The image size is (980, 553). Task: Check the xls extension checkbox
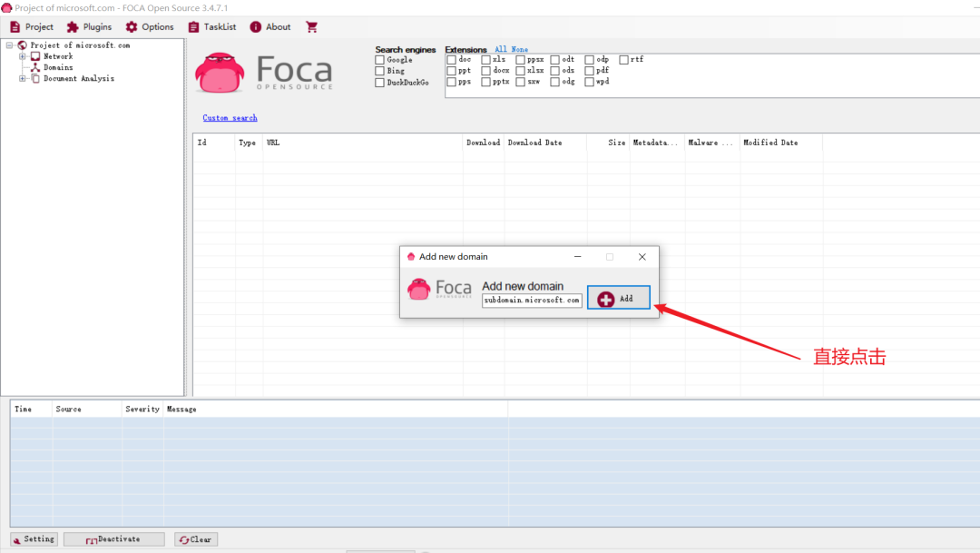(x=485, y=59)
